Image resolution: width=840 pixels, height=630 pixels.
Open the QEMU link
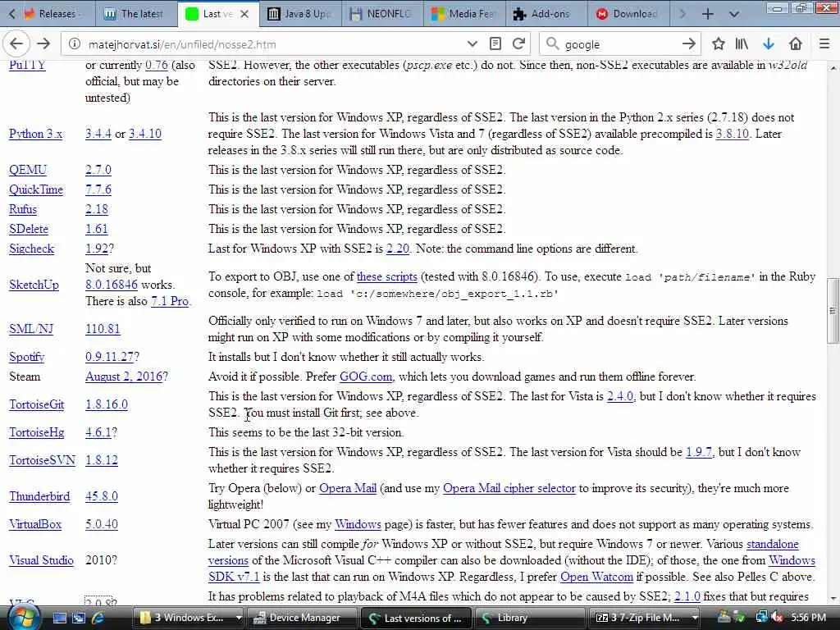28,170
